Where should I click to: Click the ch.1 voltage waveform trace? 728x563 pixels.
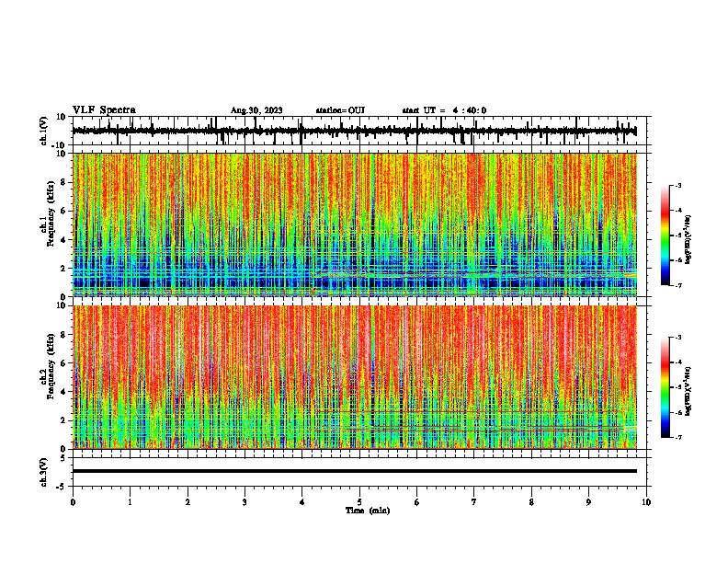point(354,131)
